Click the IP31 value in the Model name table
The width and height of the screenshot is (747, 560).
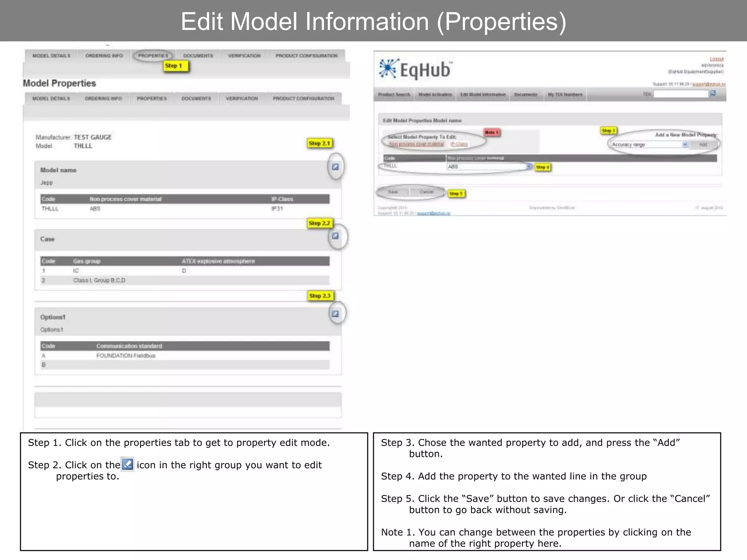277,209
